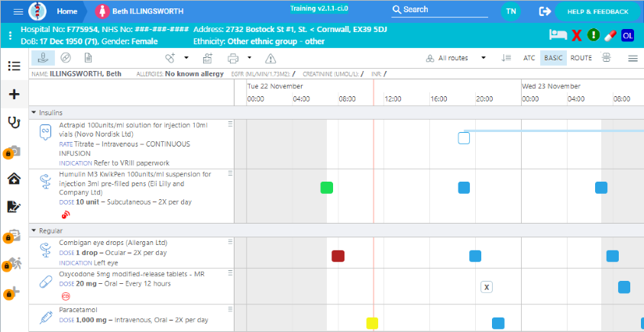Open the home hospital sidebar icon
Viewport: 644px width, 332px height.
(x=15, y=179)
